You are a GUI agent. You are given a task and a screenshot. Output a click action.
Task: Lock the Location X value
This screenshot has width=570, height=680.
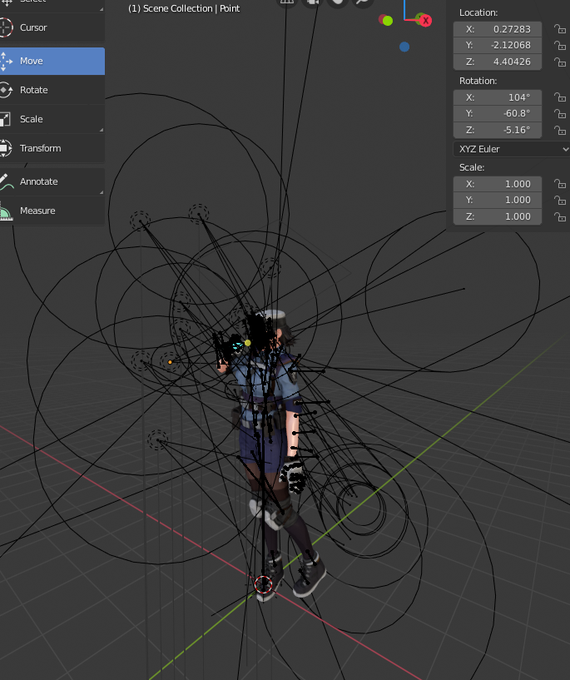560,29
